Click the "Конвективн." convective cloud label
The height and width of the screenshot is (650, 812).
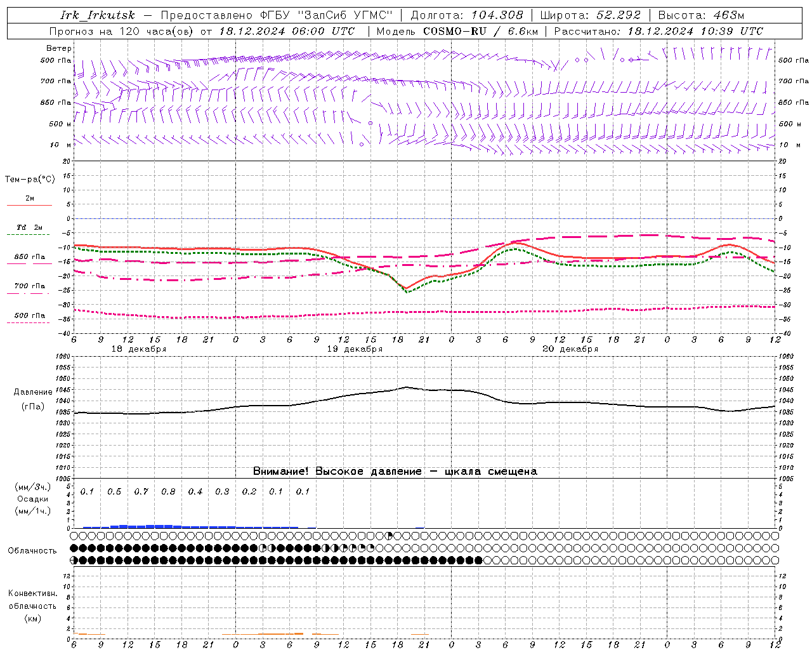point(32,594)
